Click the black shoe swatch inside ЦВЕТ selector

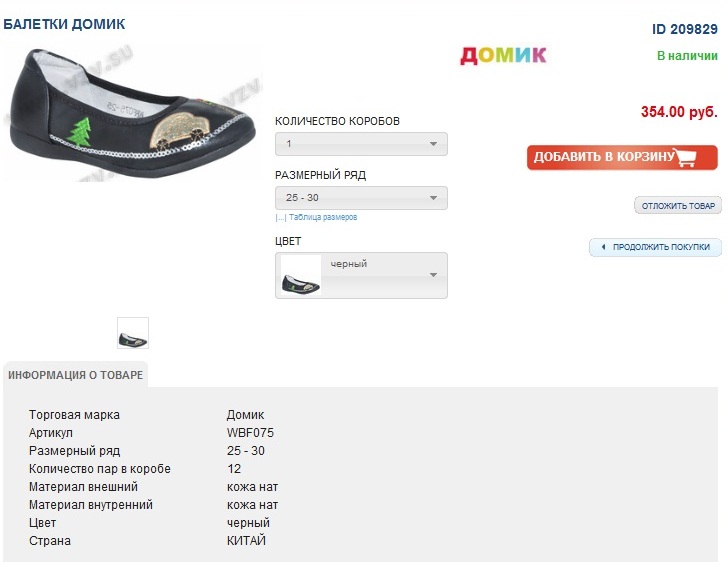click(301, 275)
